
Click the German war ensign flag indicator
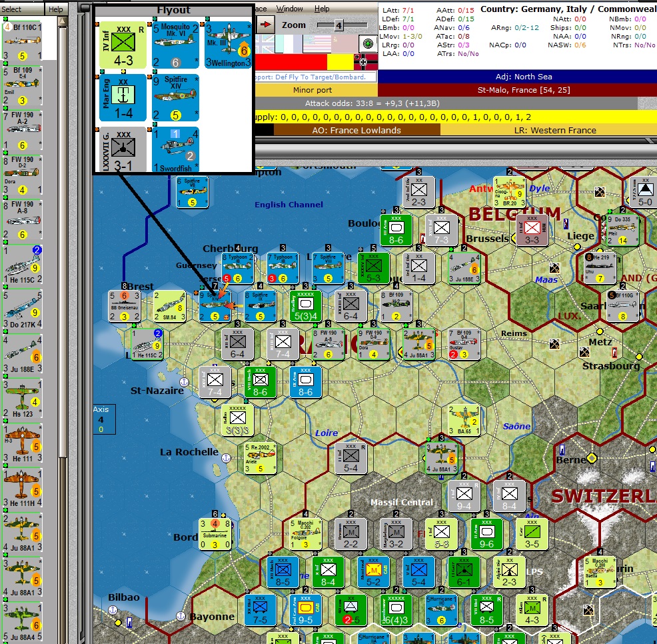pos(363,62)
